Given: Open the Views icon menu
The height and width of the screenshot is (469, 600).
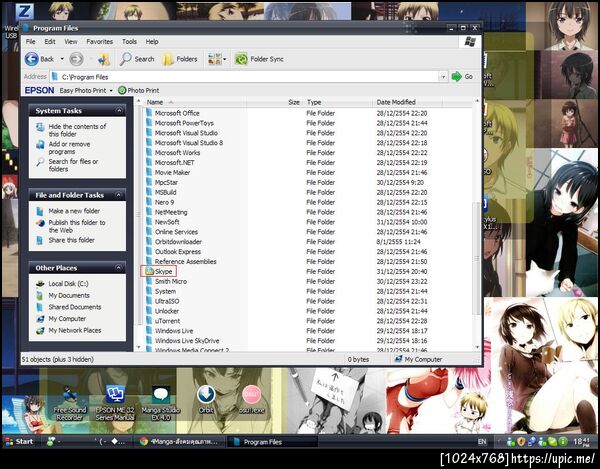Looking at the screenshot, I should click(x=214, y=59).
